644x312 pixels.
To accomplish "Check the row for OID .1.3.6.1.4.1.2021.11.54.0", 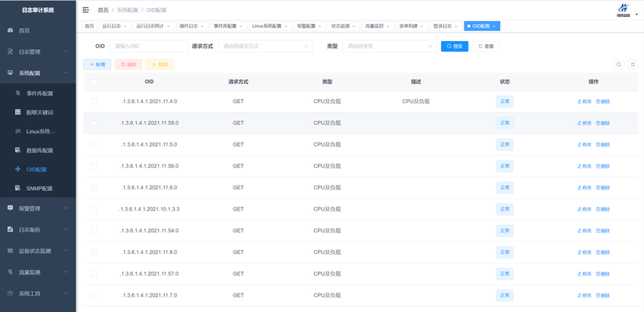I will point(94,231).
